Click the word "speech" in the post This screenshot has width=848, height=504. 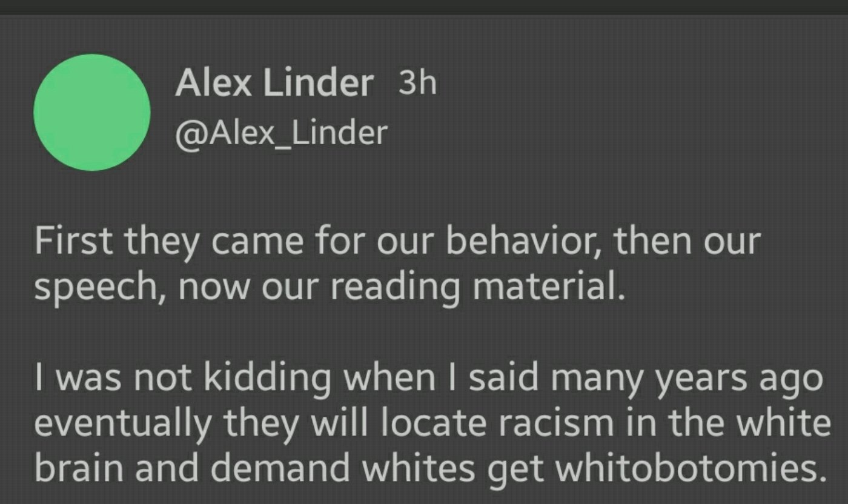[100, 287]
